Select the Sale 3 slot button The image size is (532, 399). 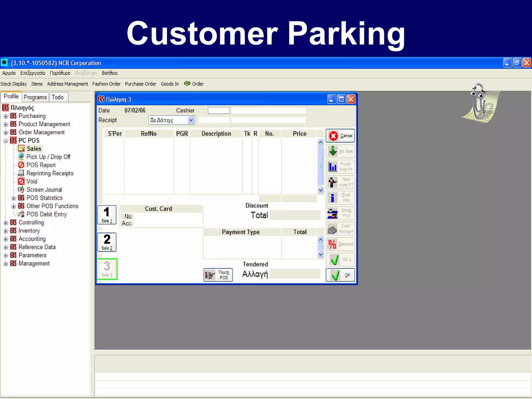107,269
